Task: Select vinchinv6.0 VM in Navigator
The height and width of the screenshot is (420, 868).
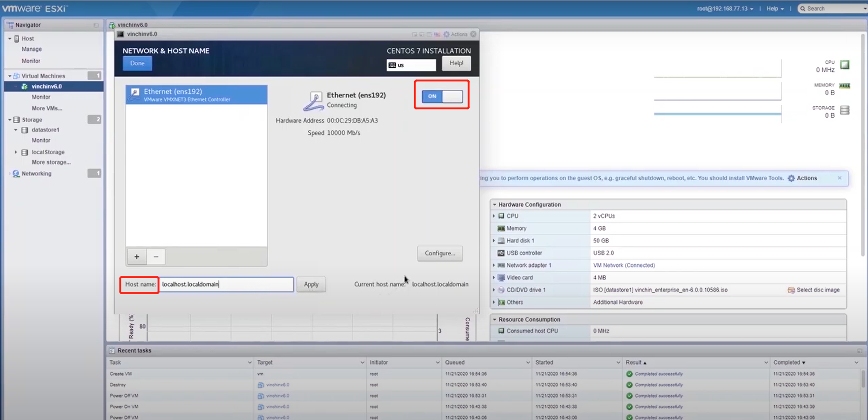Action: point(47,87)
